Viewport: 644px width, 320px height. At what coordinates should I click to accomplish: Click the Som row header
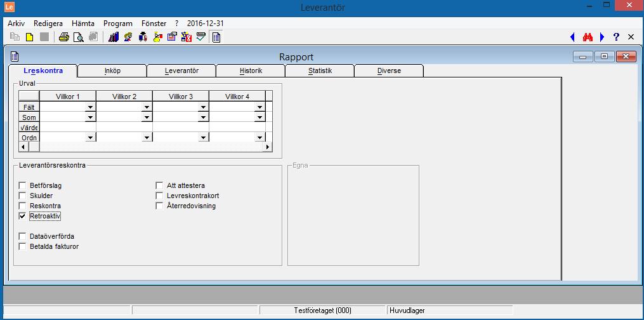29,117
